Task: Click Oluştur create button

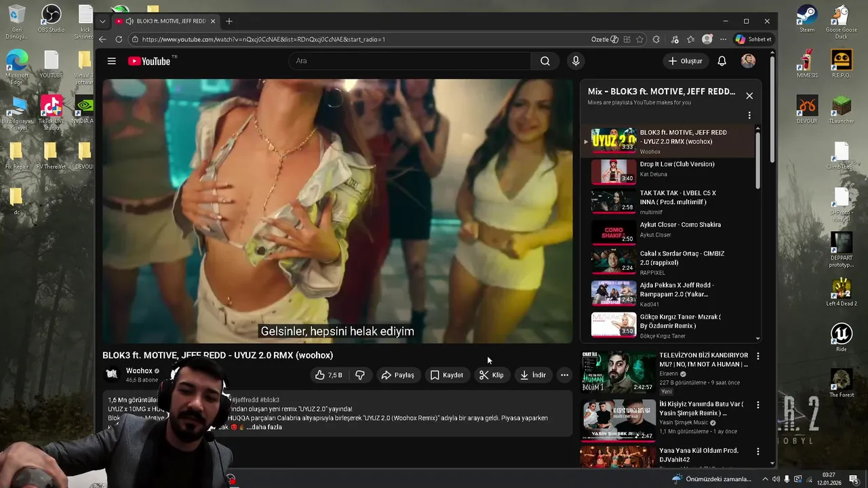Action: tap(686, 61)
